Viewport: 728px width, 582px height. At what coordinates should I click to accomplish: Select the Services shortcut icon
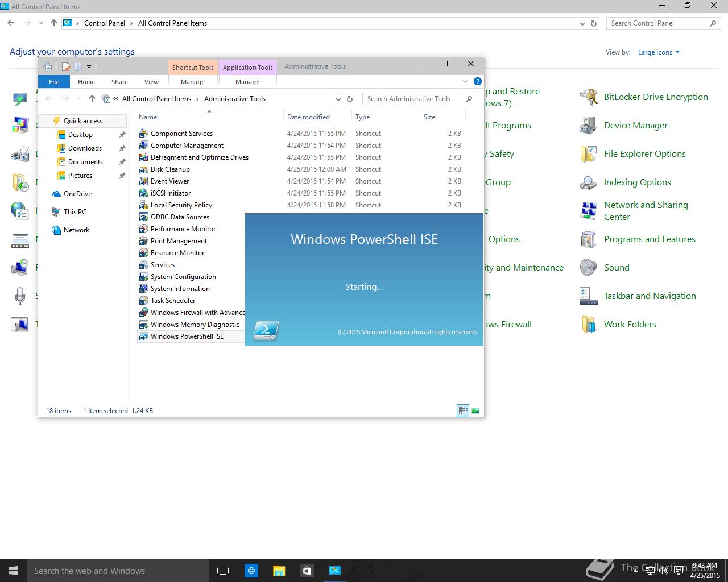point(144,265)
